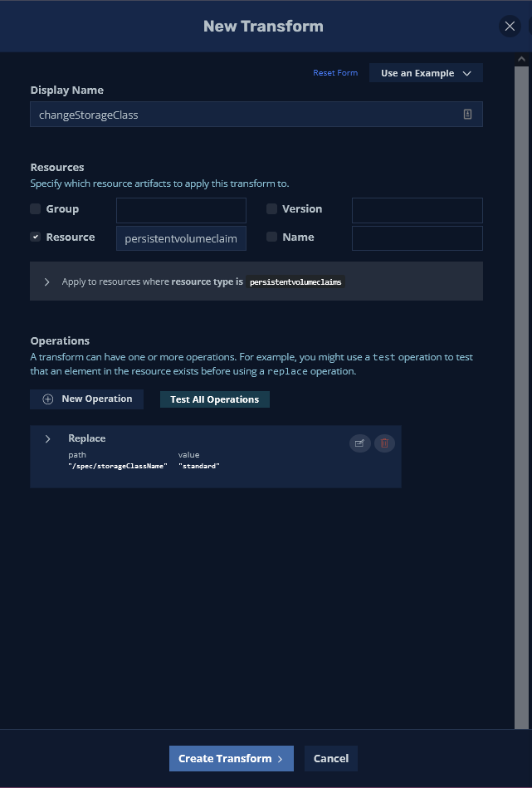The image size is (532, 788).
Task: Tick the Name checkbox
Action: 272,237
